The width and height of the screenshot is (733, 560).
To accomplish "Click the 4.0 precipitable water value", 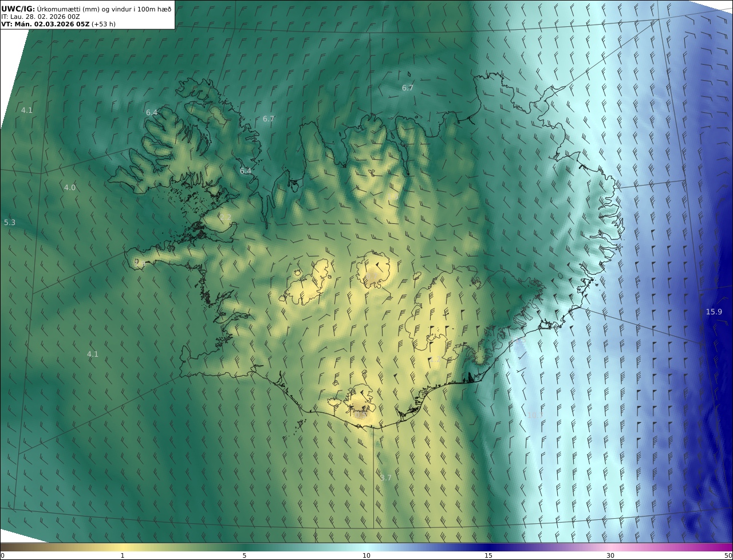I will click(x=69, y=187).
